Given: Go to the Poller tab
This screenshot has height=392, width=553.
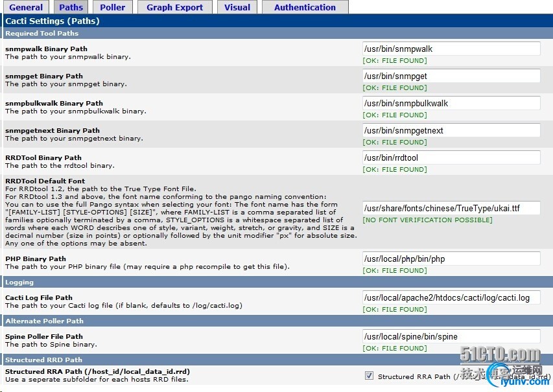Looking at the screenshot, I should (113, 7).
